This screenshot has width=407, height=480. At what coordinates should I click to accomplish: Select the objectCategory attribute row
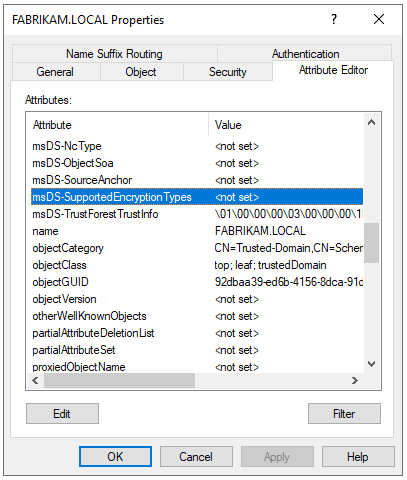point(197,248)
